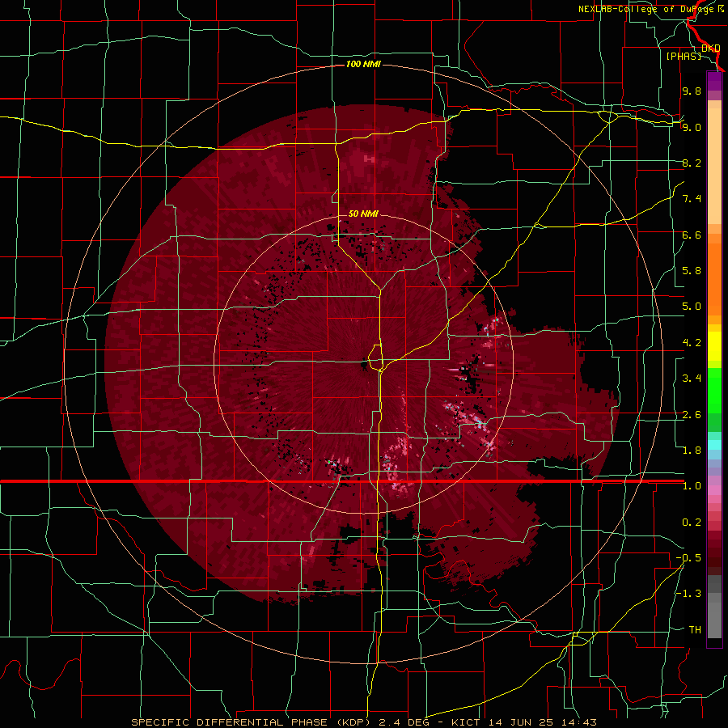
Task: Click the 7.4 legend value
Action: point(692,198)
